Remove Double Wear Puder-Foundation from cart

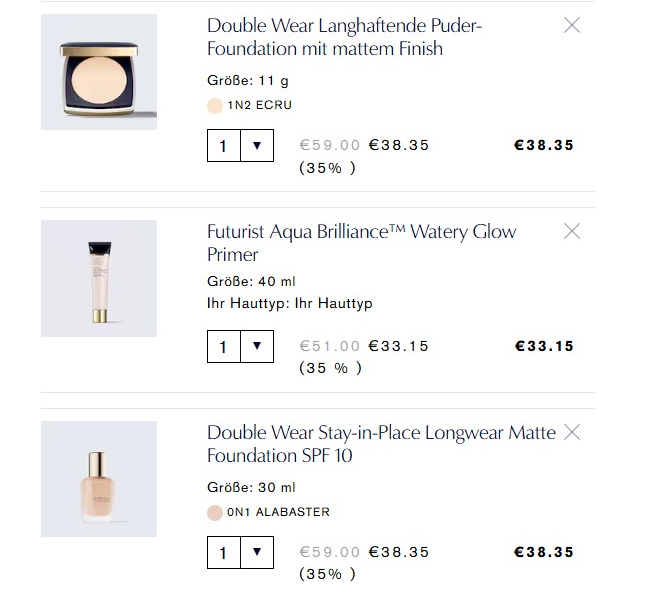572,26
